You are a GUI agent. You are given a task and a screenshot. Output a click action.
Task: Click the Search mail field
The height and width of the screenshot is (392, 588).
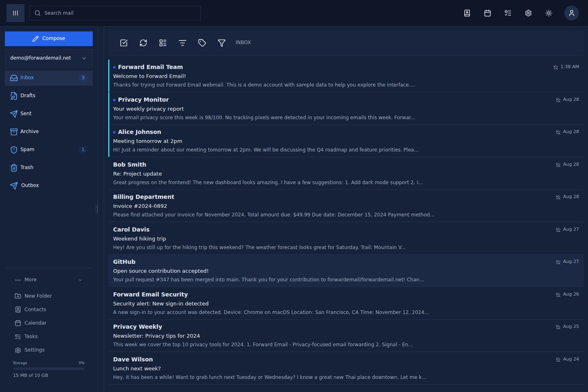click(115, 13)
